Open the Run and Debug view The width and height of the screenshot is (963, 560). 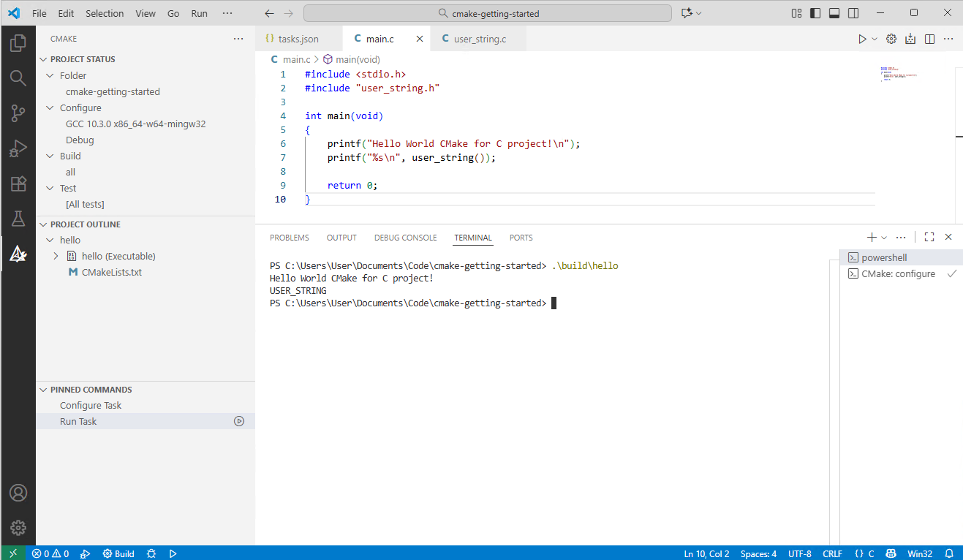(18, 148)
